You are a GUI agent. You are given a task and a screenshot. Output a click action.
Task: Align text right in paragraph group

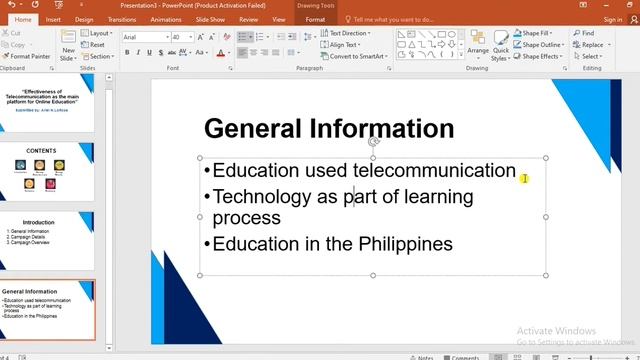tap(264, 53)
